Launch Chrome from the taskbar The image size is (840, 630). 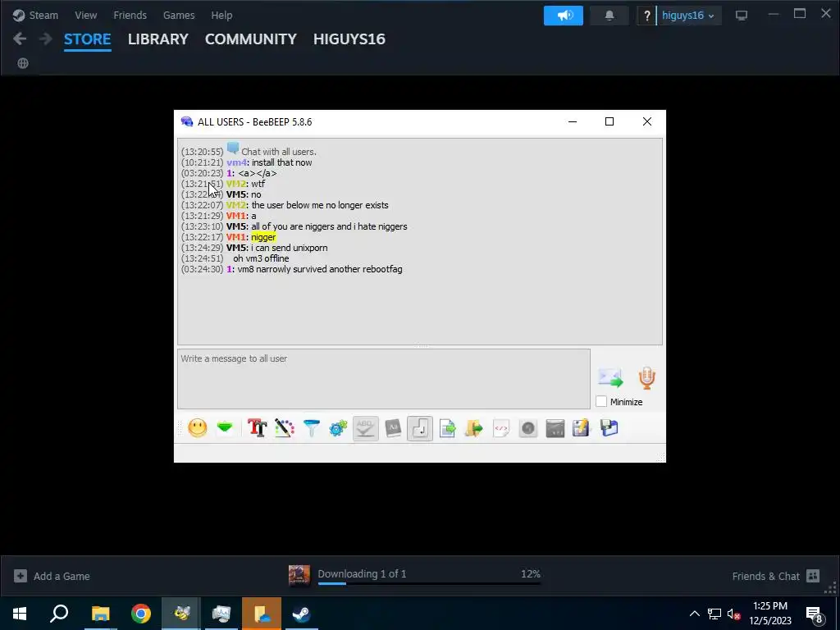[x=141, y=614]
